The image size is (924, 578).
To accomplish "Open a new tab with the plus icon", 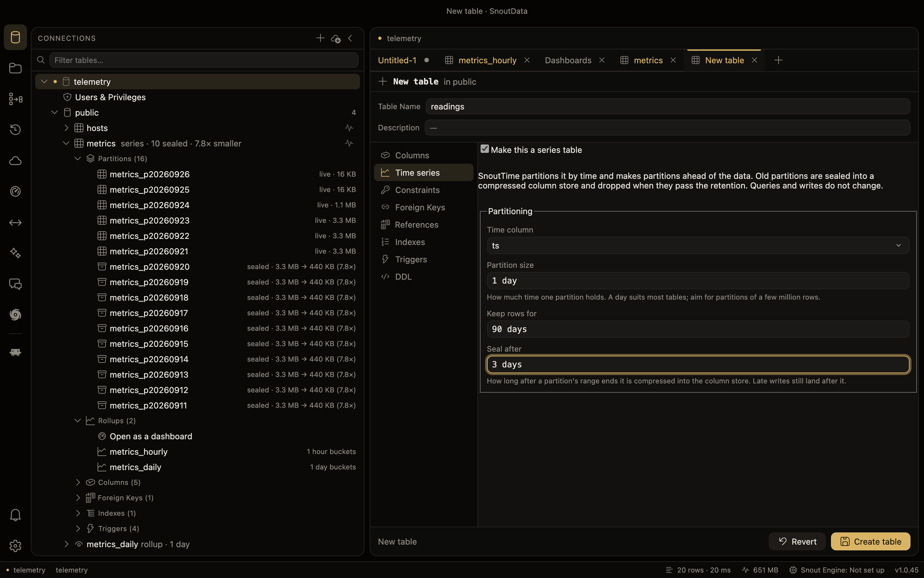I will [778, 60].
